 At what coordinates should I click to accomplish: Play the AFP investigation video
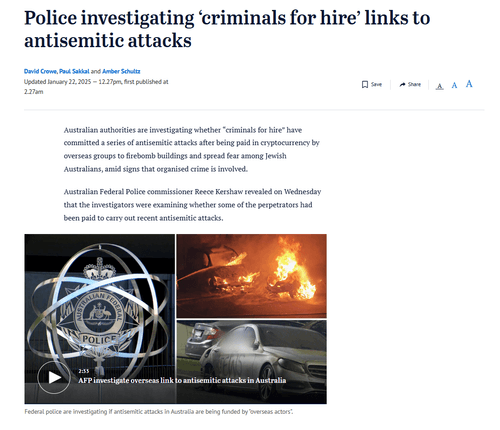click(54, 378)
